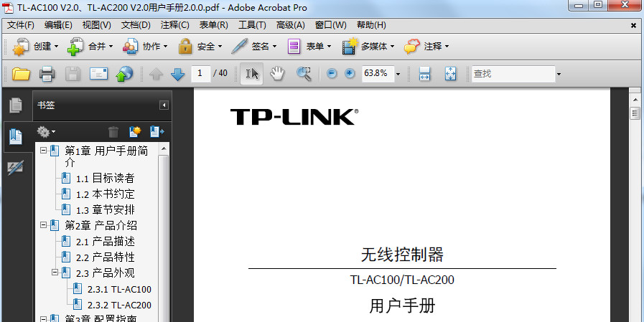The height and width of the screenshot is (322, 644).
Task: Activate the Marquee Zoom tool
Action: 304,74
